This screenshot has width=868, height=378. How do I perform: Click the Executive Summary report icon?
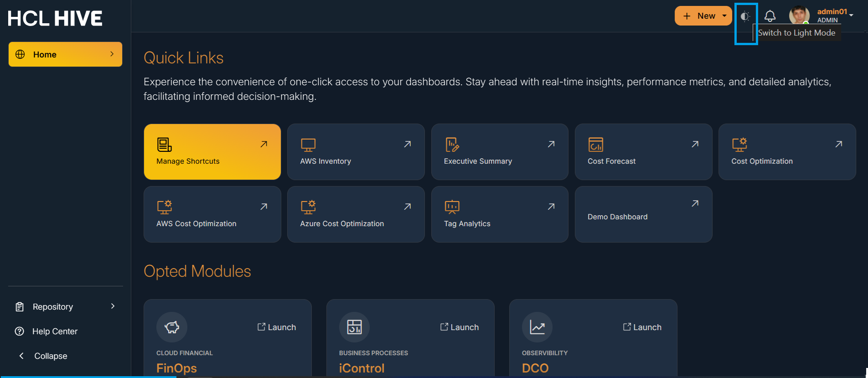(x=452, y=145)
